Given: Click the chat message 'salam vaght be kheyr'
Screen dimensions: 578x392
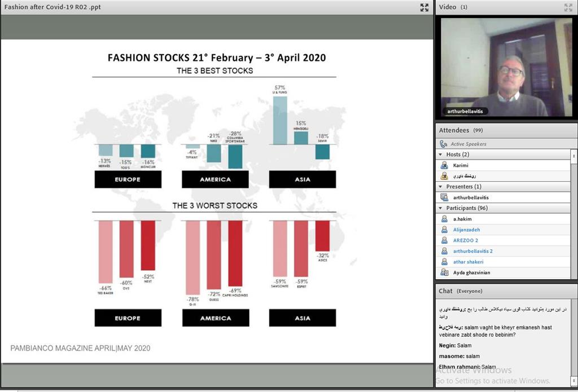Looking at the screenshot, I should [x=496, y=331].
